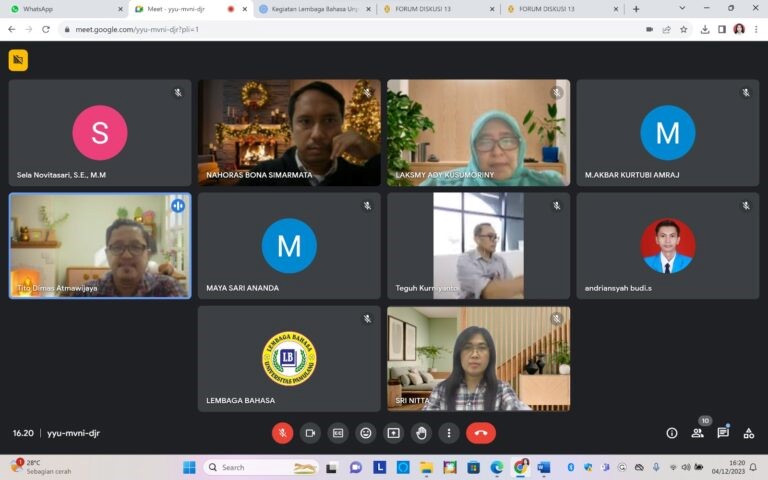The height and width of the screenshot is (480, 768).
Task: Click the audio indicator on Tito Dimas tile
Action: pos(178,206)
